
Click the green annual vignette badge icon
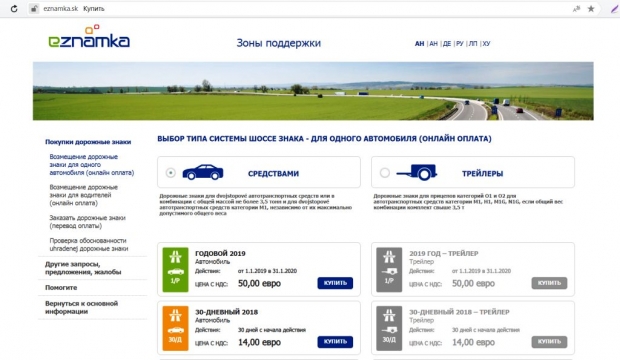pos(175,269)
